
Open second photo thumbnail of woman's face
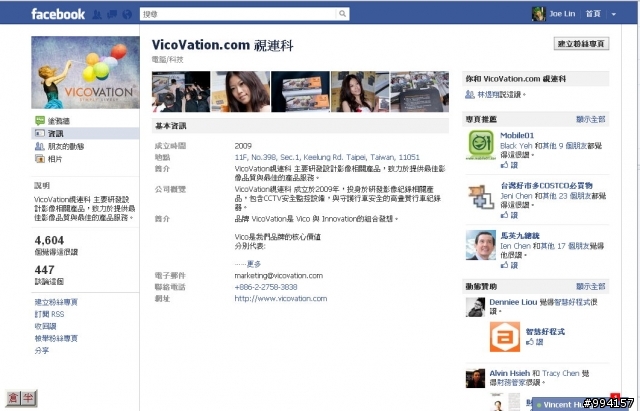click(241, 91)
